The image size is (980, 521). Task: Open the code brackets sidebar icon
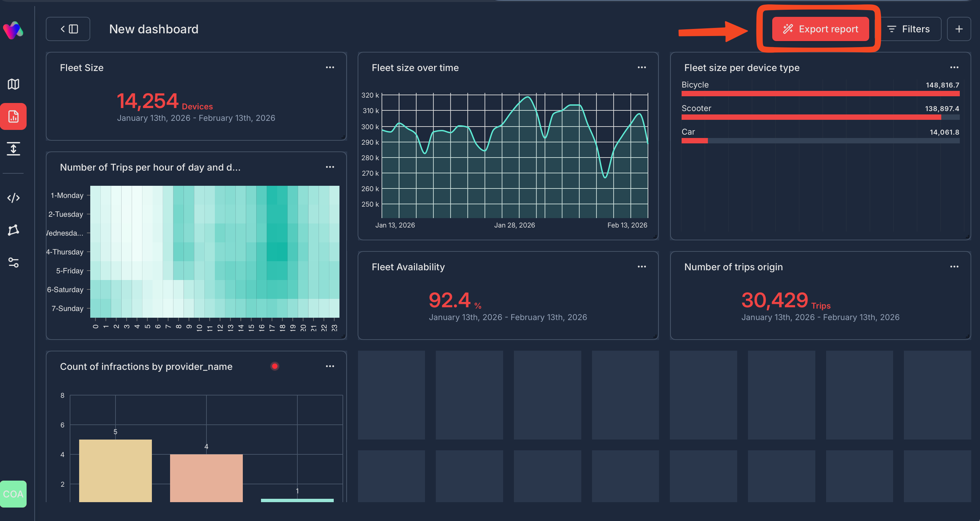click(x=13, y=198)
